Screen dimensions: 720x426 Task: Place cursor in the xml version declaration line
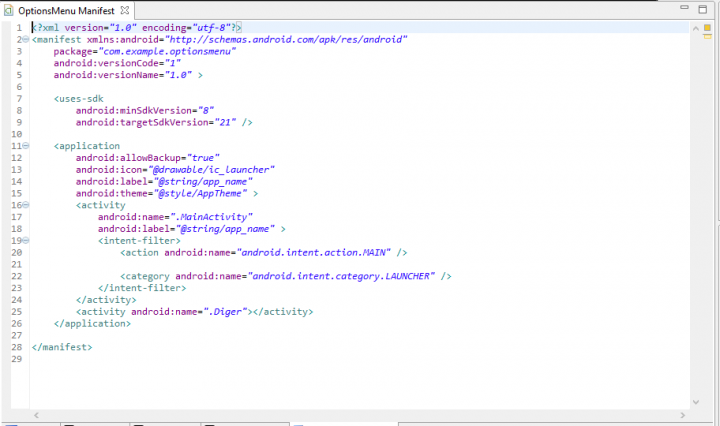(x=137, y=28)
